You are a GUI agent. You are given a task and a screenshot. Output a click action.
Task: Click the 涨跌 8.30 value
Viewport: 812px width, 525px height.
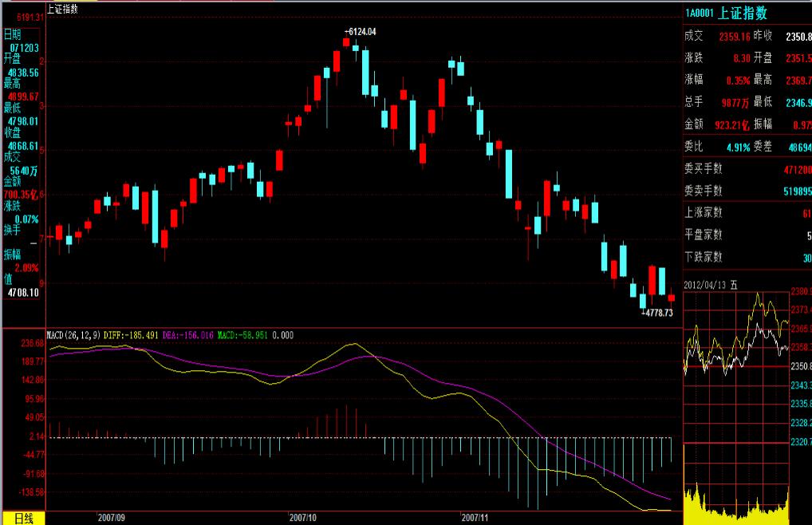(x=742, y=58)
